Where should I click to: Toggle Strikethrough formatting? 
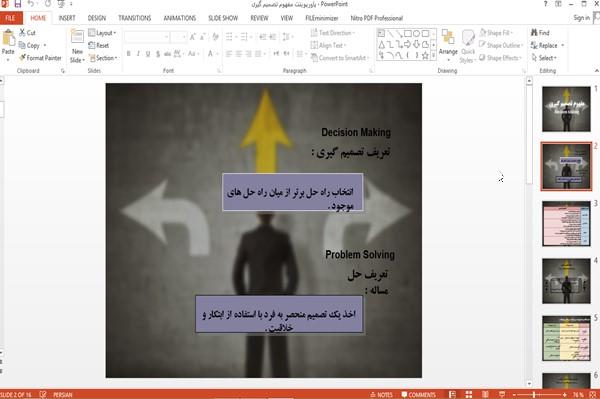(x=167, y=54)
